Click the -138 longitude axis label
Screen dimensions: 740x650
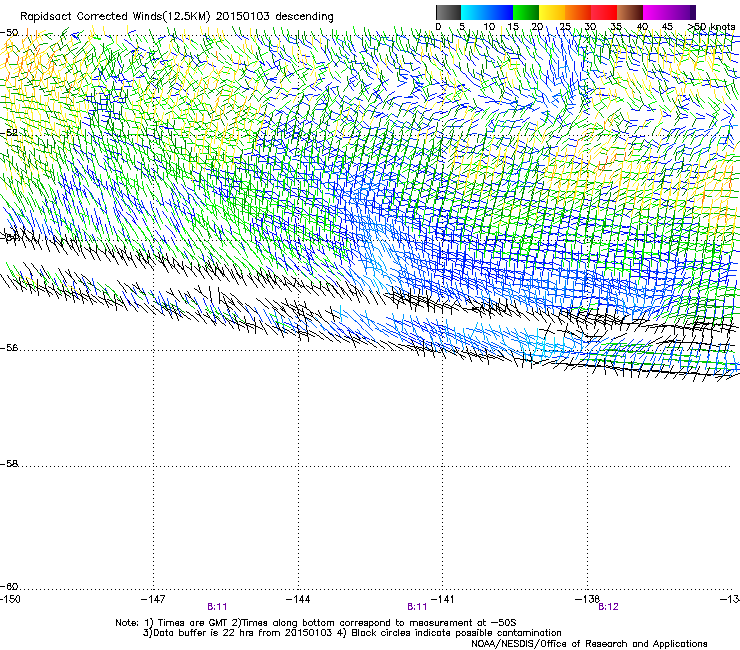pos(587,599)
